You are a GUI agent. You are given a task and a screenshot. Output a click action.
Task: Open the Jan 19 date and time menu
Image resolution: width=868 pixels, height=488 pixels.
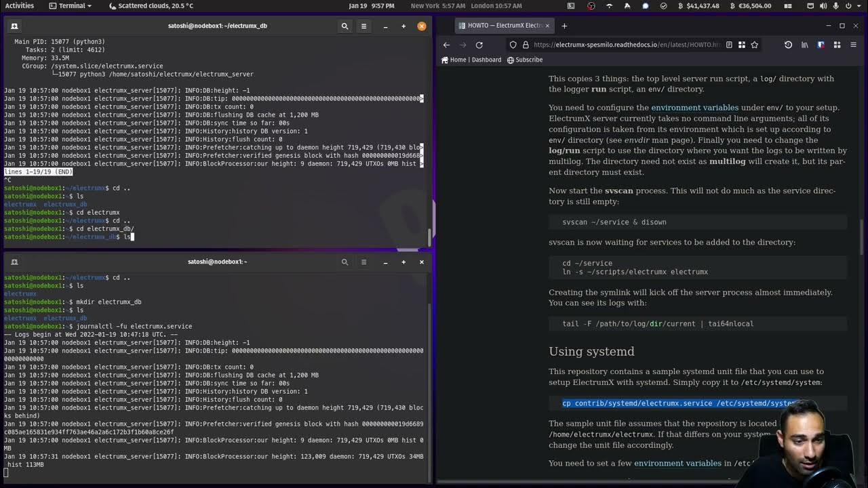371,5
